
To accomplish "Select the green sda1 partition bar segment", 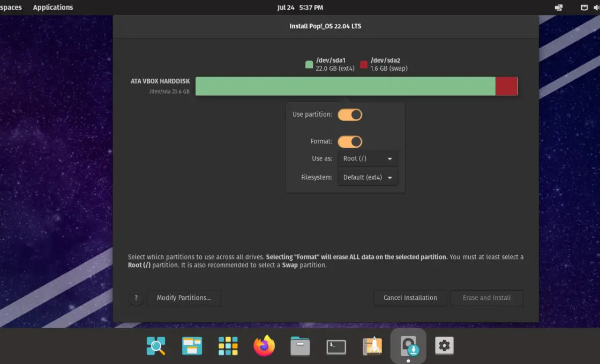I will (346, 86).
